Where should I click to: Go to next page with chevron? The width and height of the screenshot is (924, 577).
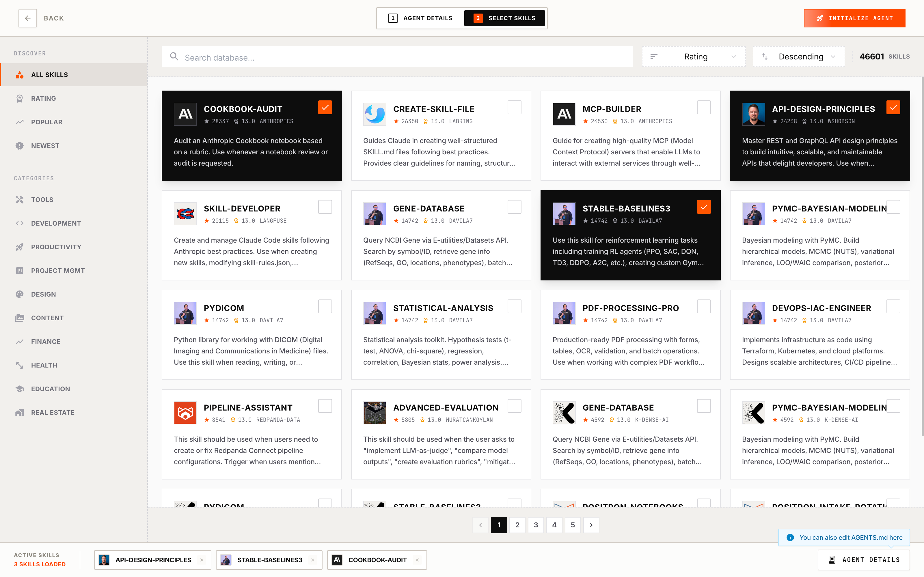591,525
